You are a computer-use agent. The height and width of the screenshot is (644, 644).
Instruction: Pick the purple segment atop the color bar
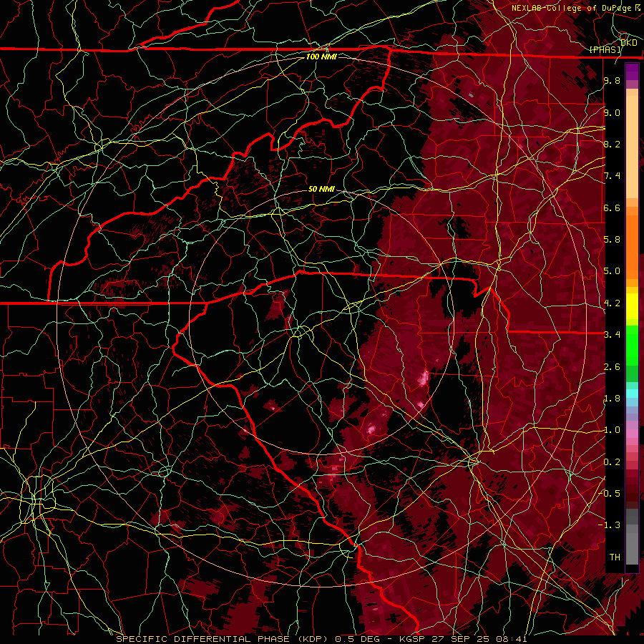[632, 72]
